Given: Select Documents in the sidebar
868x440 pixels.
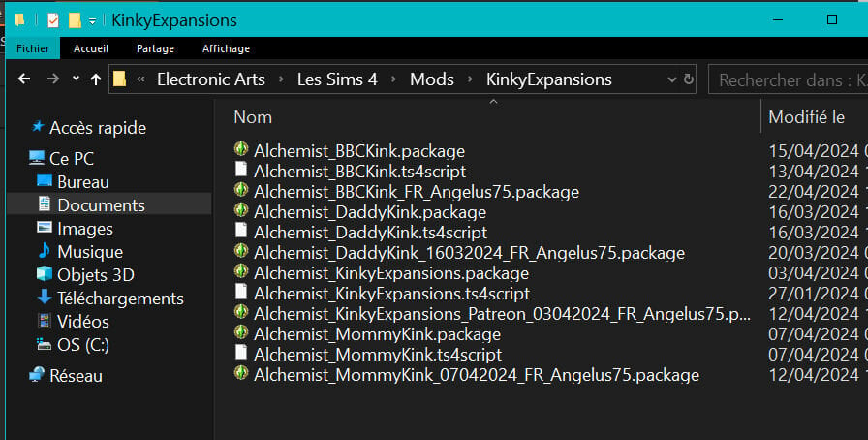Looking at the screenshot, I should pos(102,205).
